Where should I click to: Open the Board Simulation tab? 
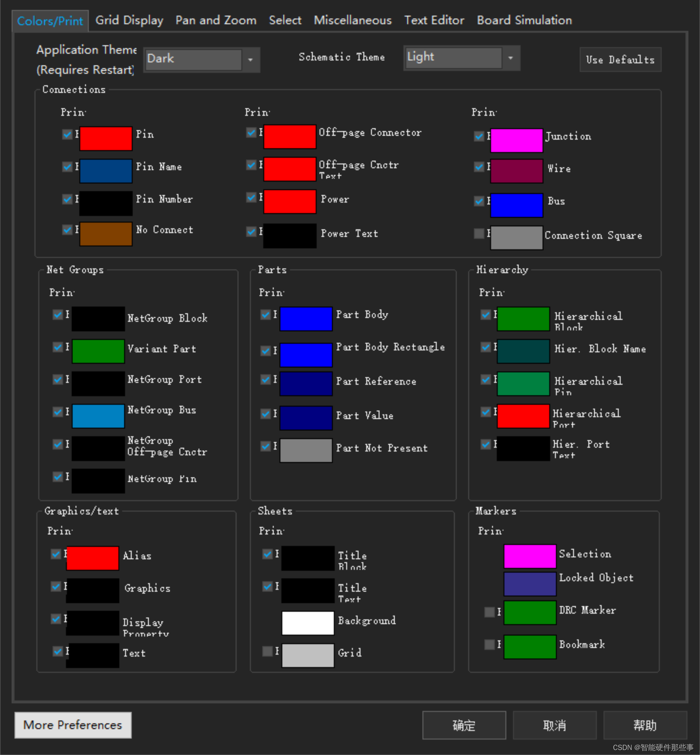pyautogui.click(x=524, y=20)
